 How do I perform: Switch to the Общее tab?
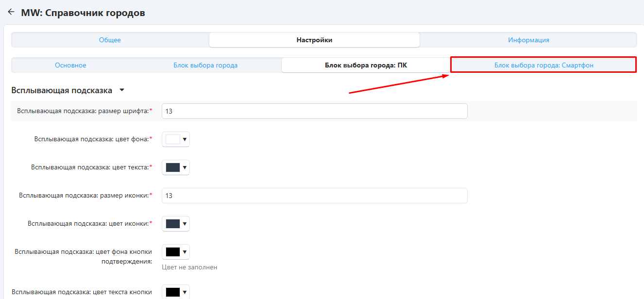tap(110, 40)
